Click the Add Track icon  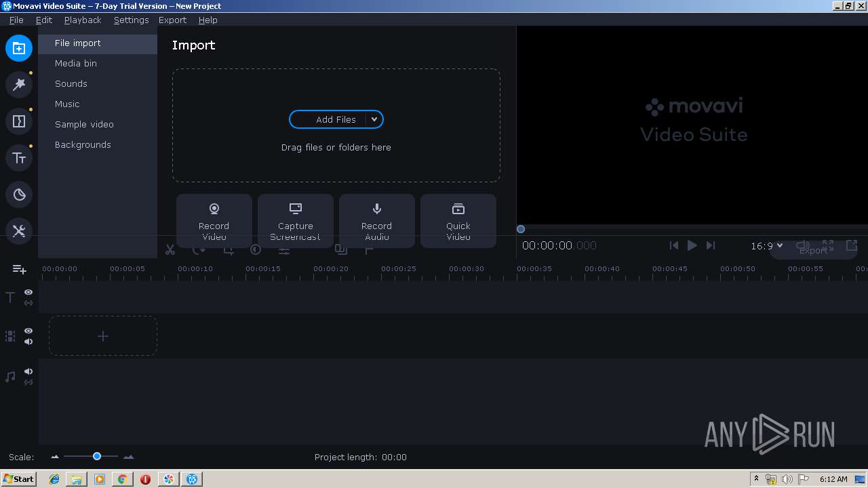coord(19,270)
